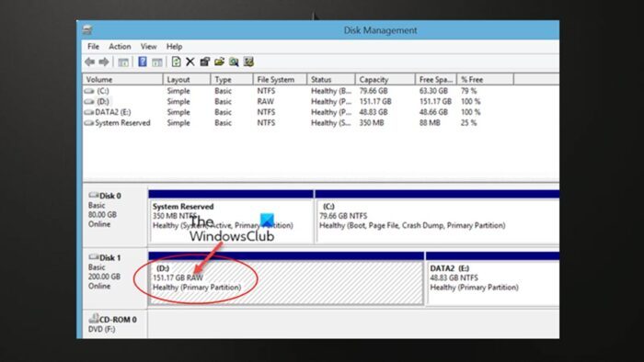Open Properties toolbar icon

[x=204, y=62]
